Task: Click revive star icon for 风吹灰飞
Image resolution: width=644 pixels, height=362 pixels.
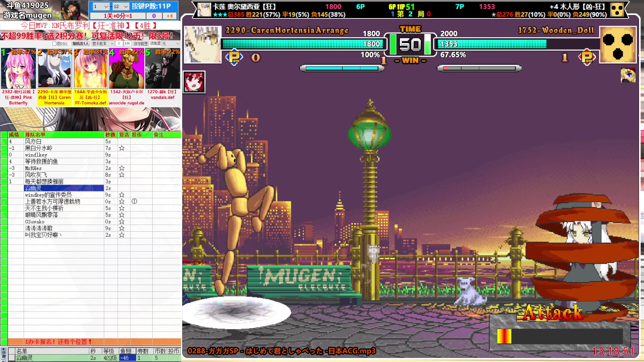Action: (x=122, y=175)
